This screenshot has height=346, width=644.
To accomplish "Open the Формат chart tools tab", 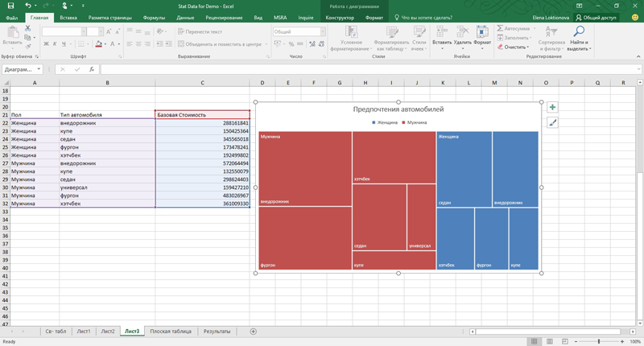I will [x=374, y=18].
